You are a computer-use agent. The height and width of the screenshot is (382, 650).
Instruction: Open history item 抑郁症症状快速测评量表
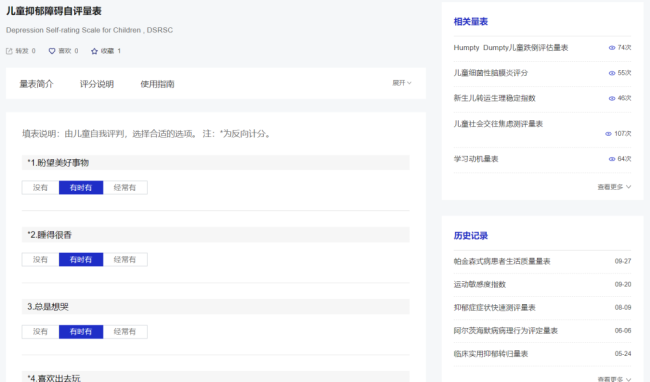(x=495, y=307)
